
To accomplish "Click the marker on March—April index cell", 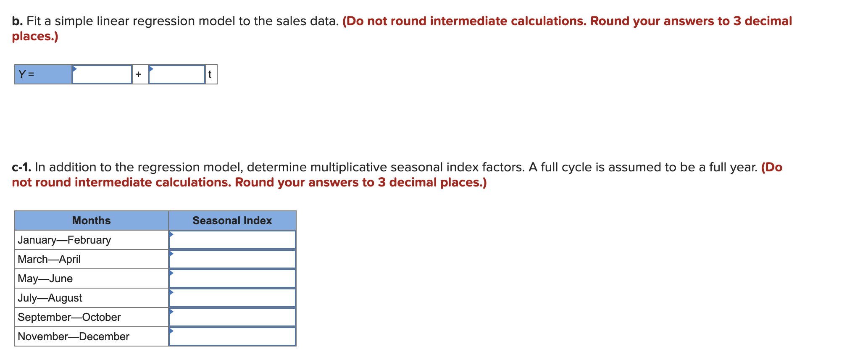I will (171, 252).
